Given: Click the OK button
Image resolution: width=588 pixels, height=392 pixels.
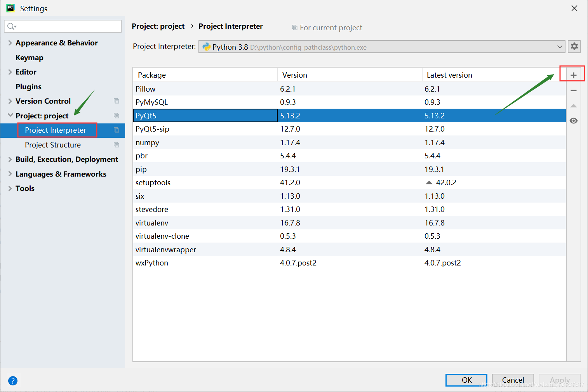Looking at the screenshot, I should pyautogui.click(x=466, y=380).
